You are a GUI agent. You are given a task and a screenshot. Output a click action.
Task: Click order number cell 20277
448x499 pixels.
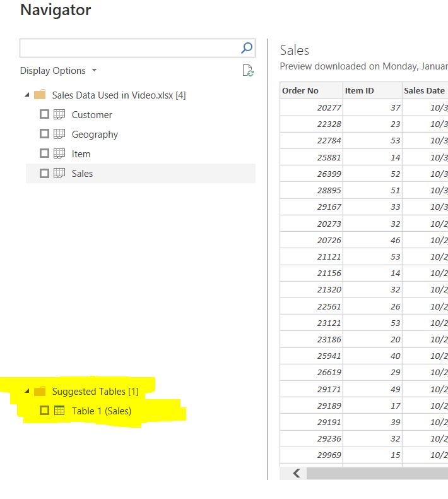[311, 107]
